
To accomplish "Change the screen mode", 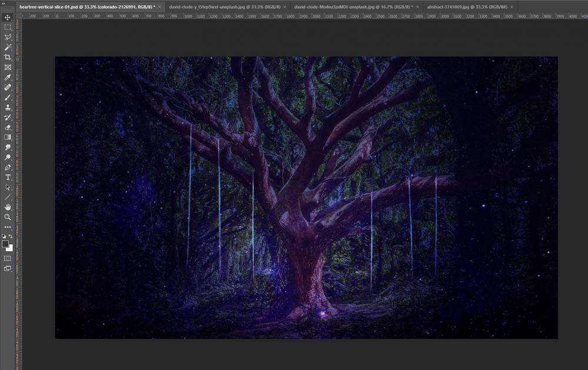I will click(8, 268).
